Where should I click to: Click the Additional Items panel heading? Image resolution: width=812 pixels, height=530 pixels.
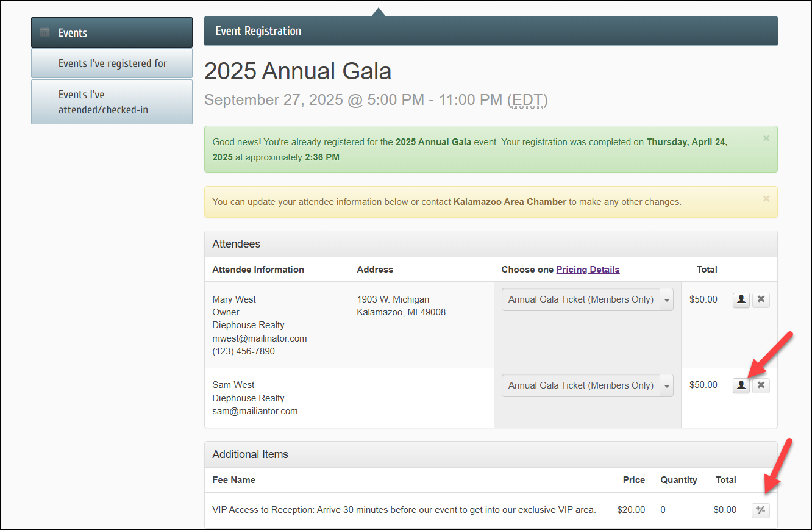pos(250,454)
